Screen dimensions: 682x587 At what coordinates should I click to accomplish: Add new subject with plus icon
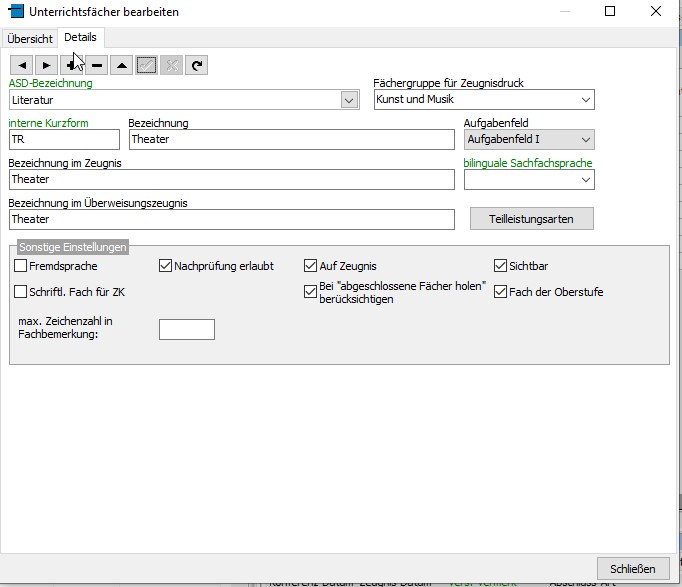72,66
